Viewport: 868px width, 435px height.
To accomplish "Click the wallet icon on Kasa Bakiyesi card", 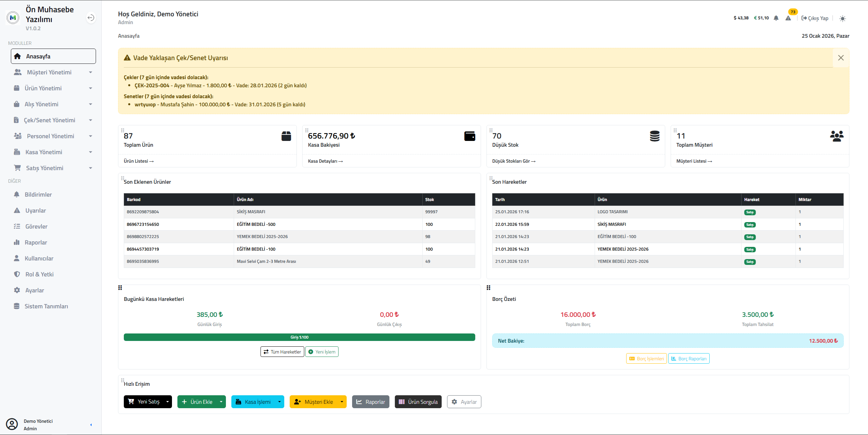I will [x=469, y=136].
